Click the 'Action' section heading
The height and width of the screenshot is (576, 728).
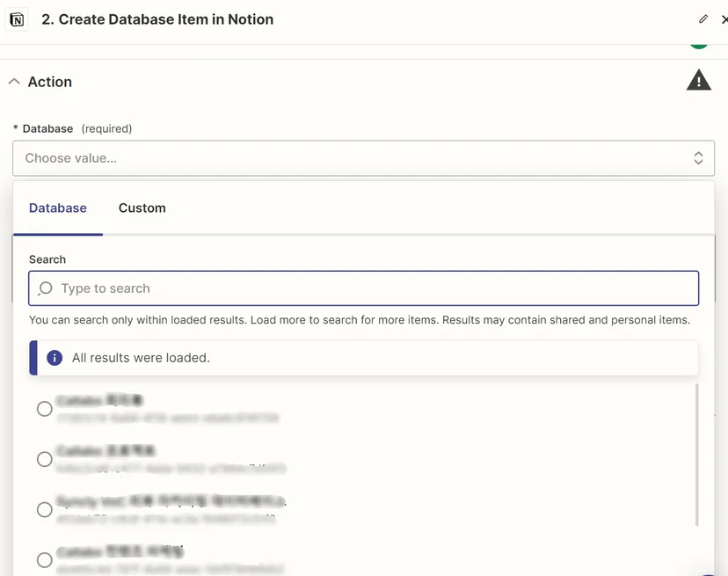50,82
